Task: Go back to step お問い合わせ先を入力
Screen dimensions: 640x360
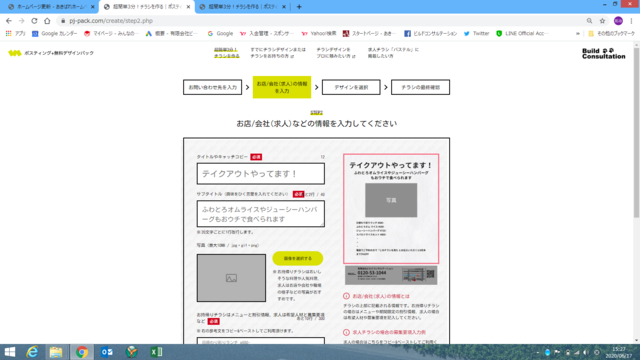Action: (212, 87)
